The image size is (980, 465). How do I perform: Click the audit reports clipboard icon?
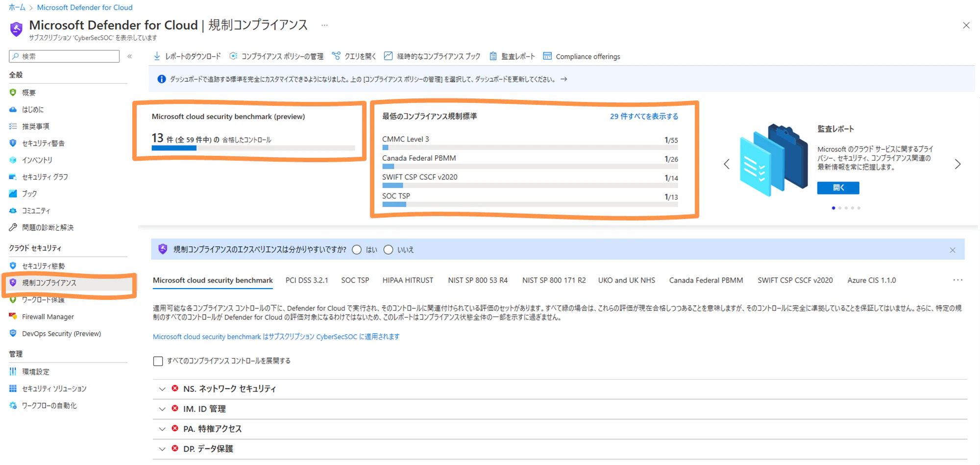[x=493, y=56]
